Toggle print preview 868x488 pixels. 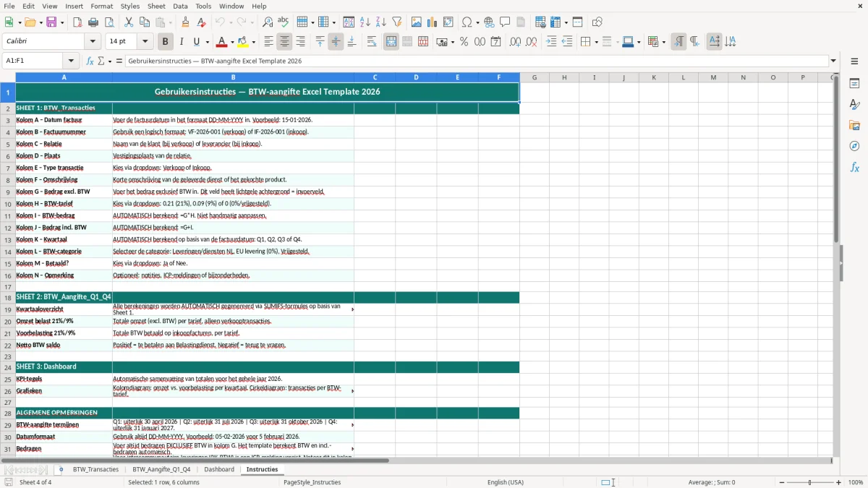point(109,22)
